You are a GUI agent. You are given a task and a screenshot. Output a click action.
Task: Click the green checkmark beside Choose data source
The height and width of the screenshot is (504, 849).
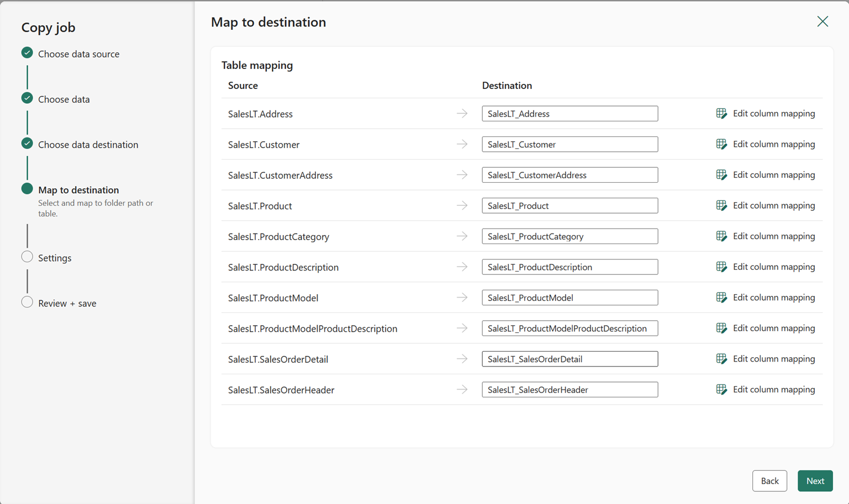[x=27, y=53]
